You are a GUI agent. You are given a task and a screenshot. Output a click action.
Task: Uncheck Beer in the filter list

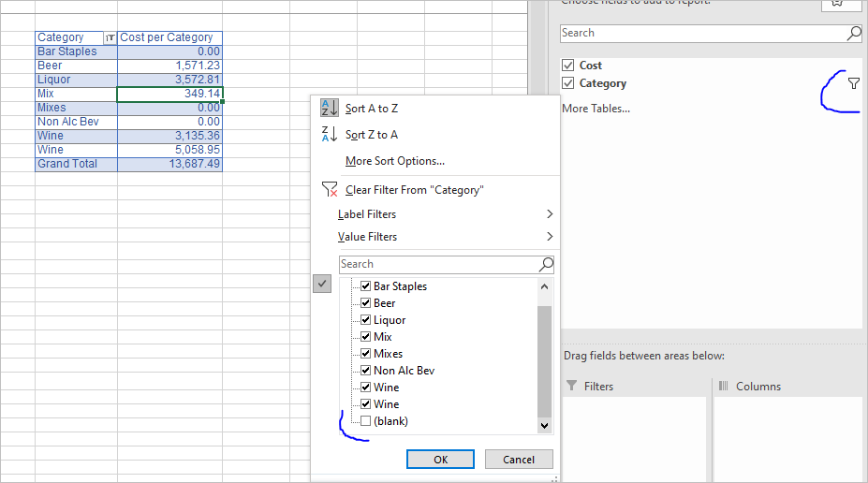(365, 302)
